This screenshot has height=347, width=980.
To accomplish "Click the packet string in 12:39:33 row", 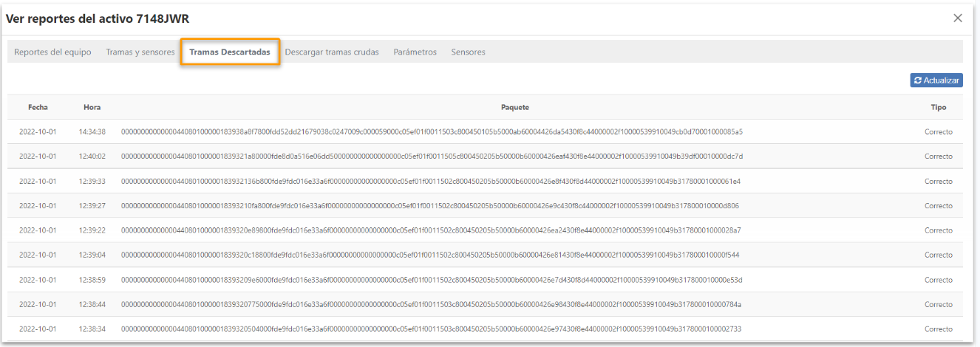I will point(431,181).
